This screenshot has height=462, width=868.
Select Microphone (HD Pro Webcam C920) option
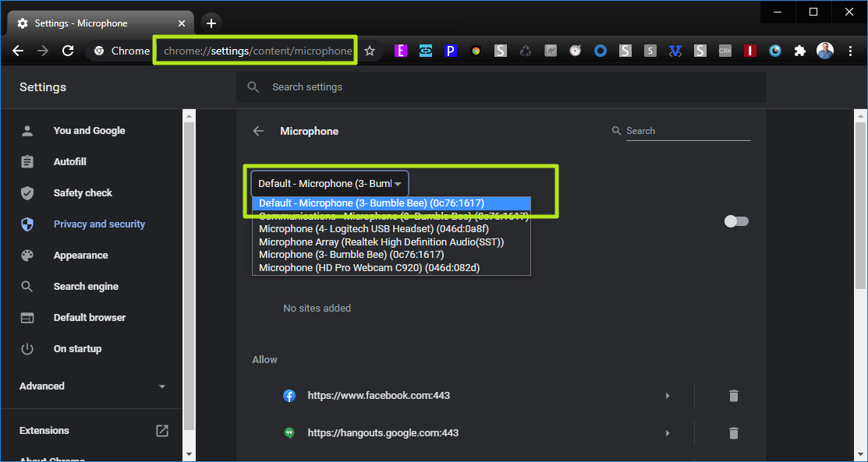pyautogui.click(x=391, y=268)
